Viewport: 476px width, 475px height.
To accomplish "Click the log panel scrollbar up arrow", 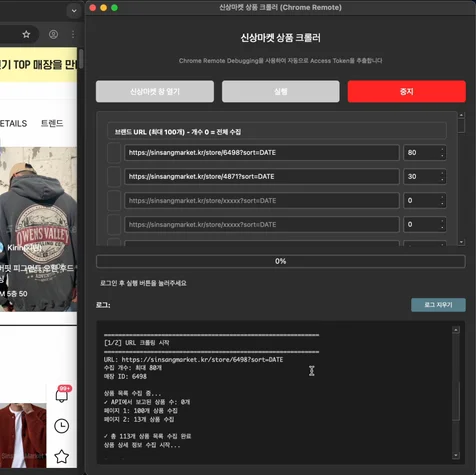I will (456, 330).
